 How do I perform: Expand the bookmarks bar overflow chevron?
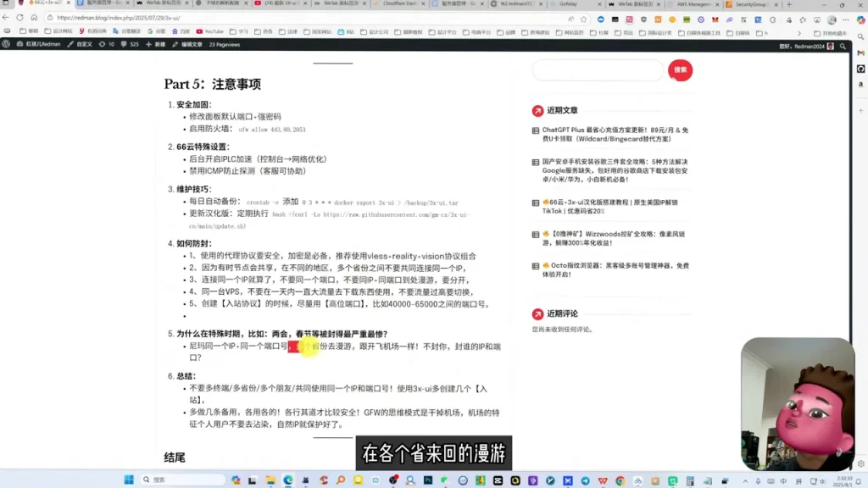point(798,33)
